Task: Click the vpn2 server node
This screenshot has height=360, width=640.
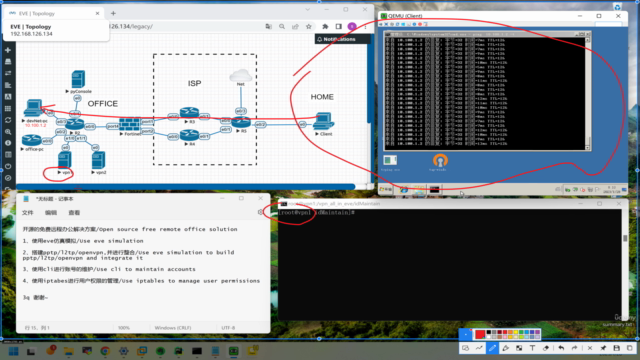Action: pyautogui.click(x=98, y=160)
